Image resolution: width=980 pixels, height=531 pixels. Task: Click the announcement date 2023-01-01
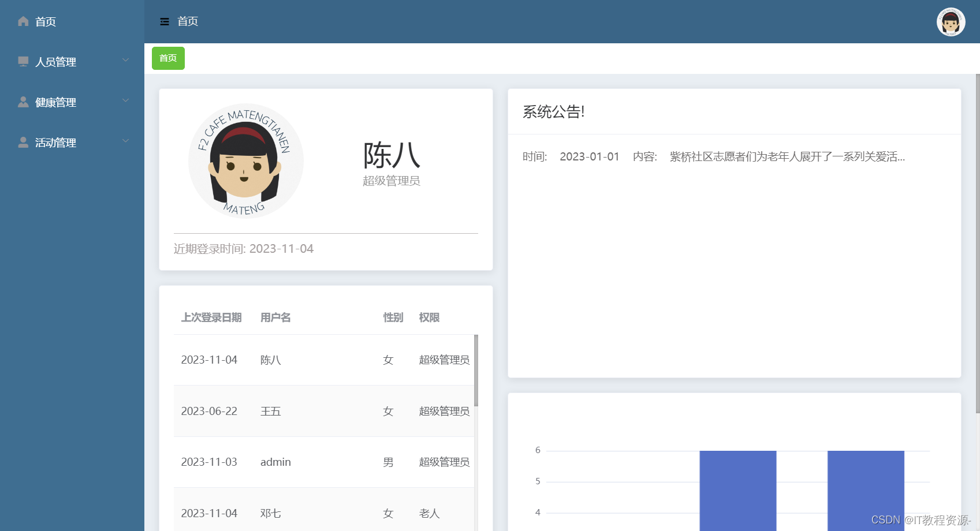click(x=590, y=157)
